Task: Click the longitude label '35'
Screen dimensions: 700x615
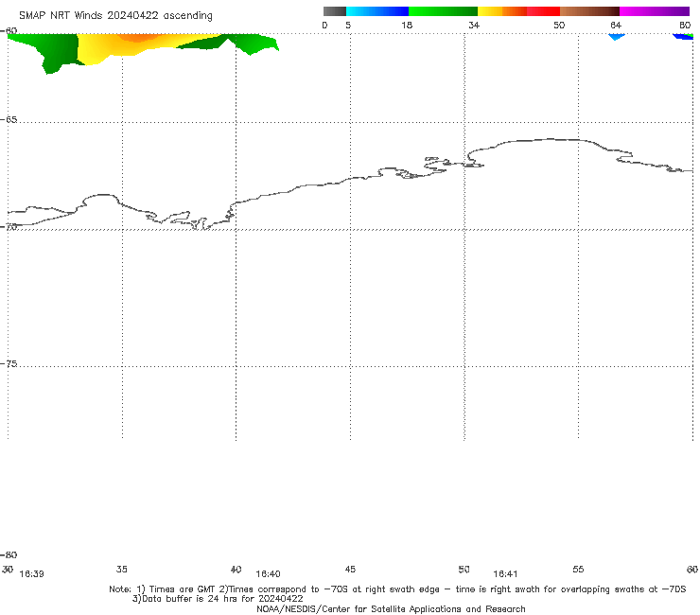Action: pyautogui.click(x=122, y=570)
